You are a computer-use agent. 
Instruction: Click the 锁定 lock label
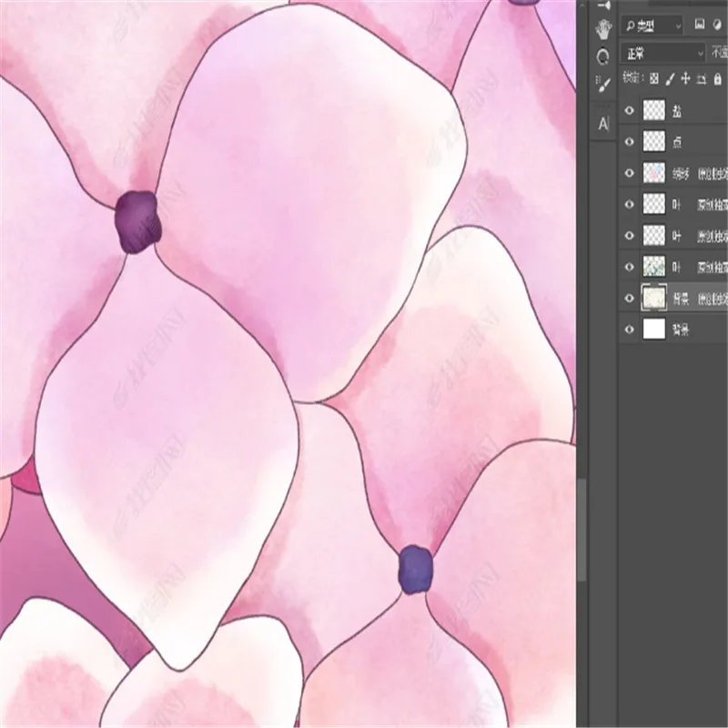pyautogui.click(x=632, y=78)
